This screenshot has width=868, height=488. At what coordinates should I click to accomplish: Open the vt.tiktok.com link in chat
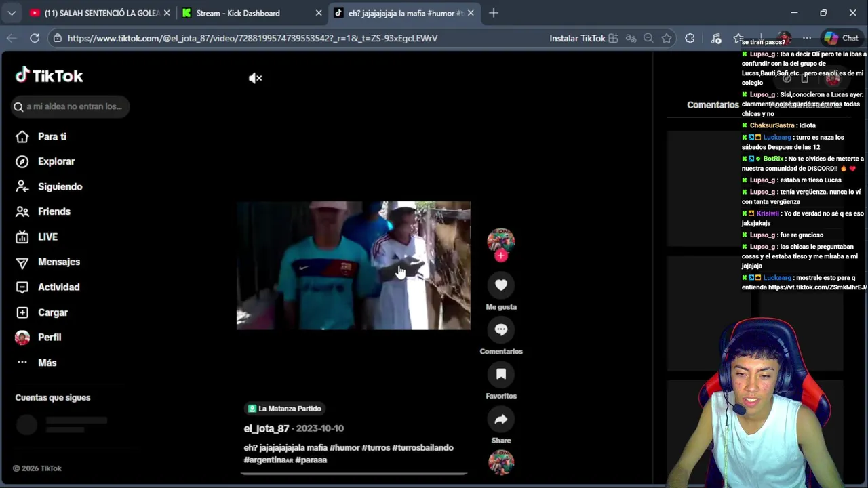pos(817,287)
